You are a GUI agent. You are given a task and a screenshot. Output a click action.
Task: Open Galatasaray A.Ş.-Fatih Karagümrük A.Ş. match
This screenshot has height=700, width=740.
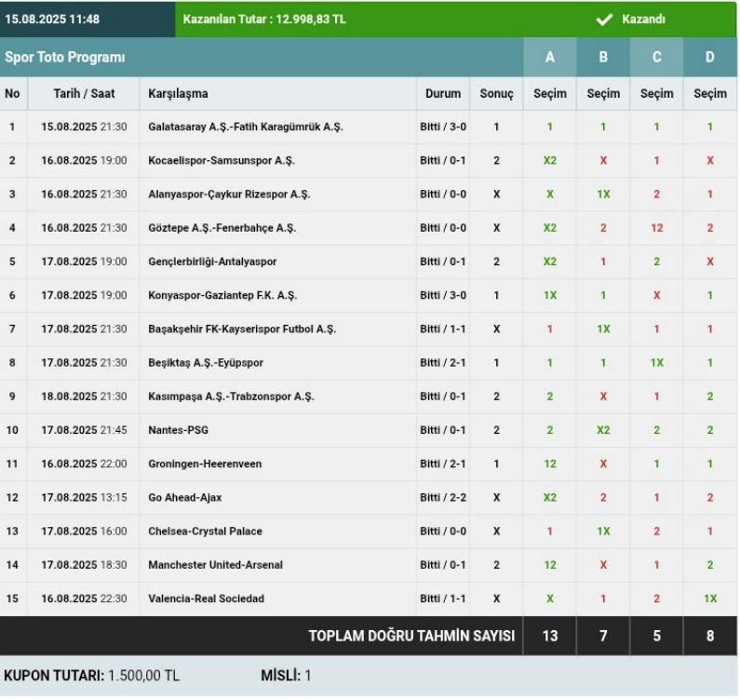[x=246, y=127]
